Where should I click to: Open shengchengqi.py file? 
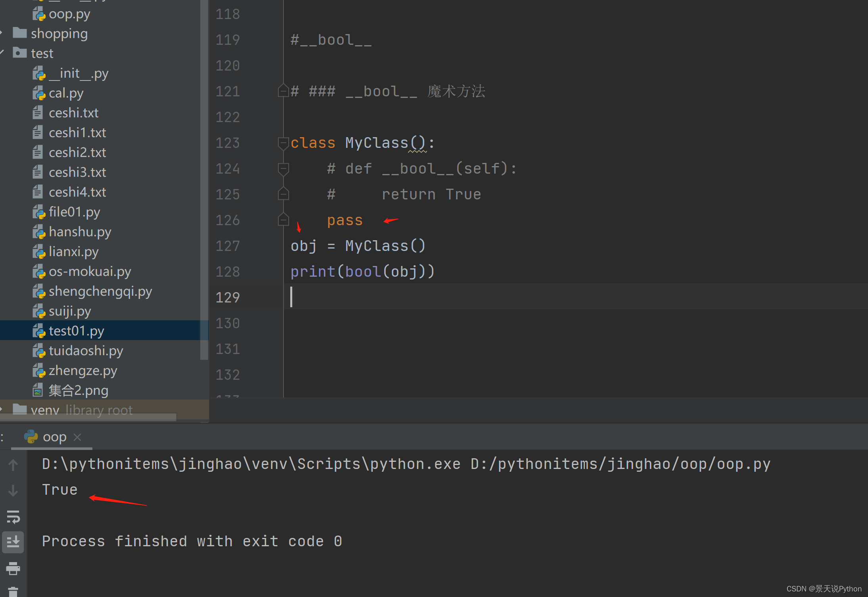[x=100, y=291]
